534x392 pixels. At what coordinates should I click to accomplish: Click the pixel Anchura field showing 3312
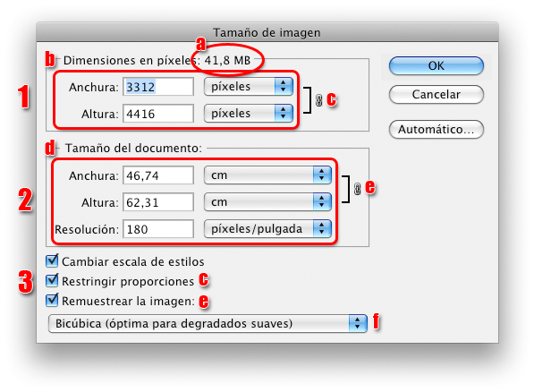click(158, 87)
